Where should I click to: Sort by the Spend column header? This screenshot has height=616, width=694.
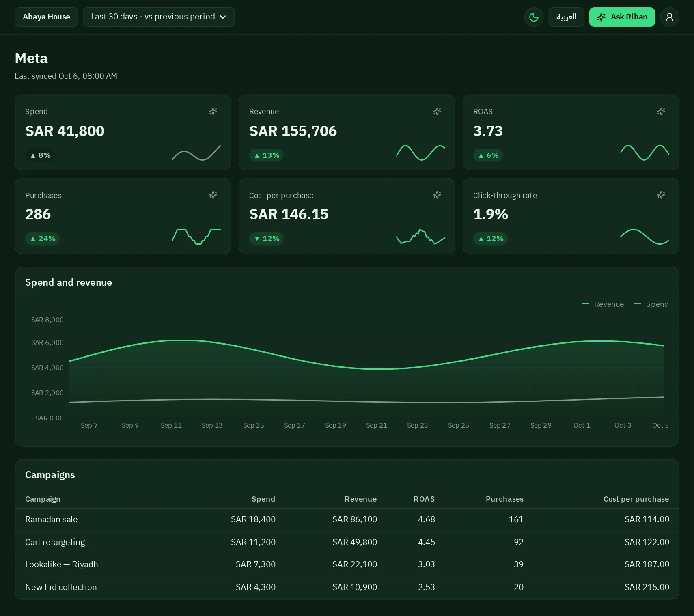pyautogui.click(x=263, y=499)
